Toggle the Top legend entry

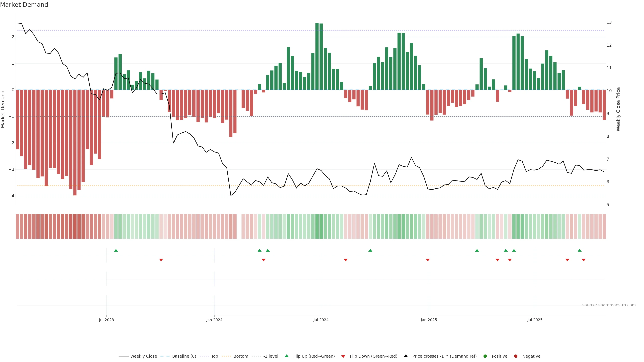(x=214, y=356)
